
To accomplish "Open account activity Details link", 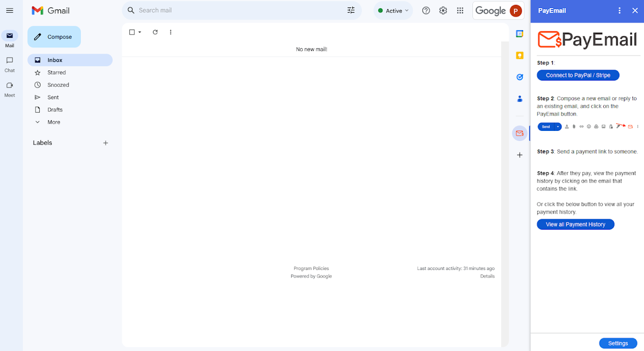I will (x=488, y=276).
